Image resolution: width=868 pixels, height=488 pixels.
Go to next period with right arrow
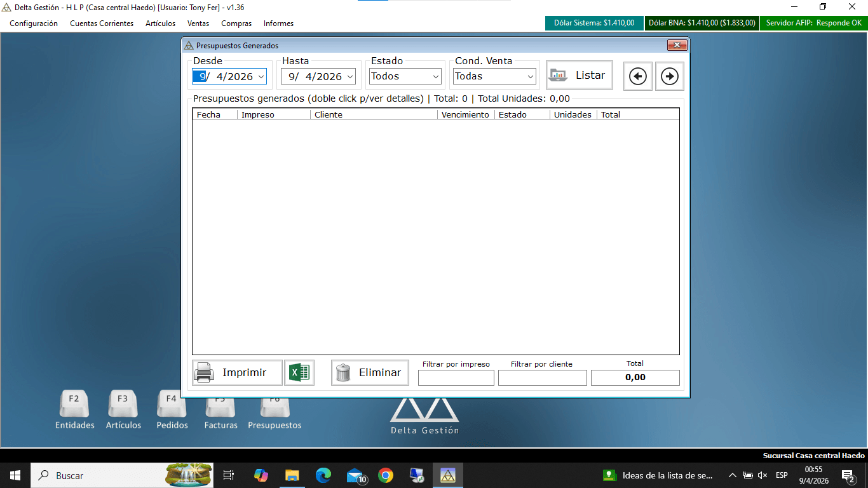tap(669, 76)
